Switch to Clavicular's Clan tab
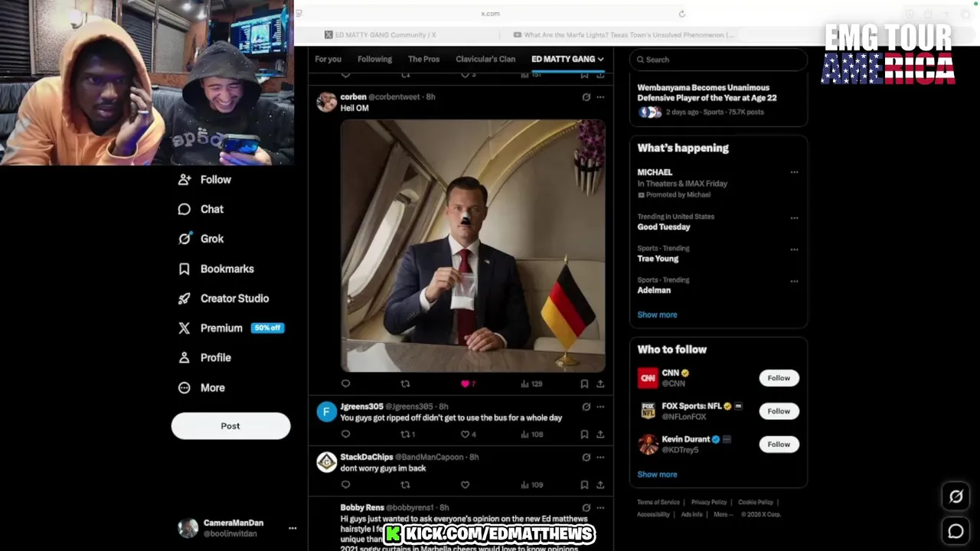980x551 pixels. [x=485, y=59]
